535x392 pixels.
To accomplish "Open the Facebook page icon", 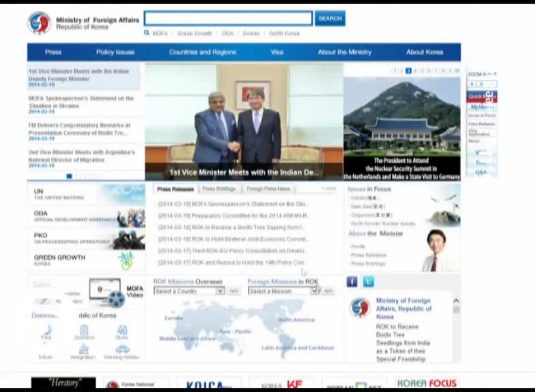I will 352,282.
